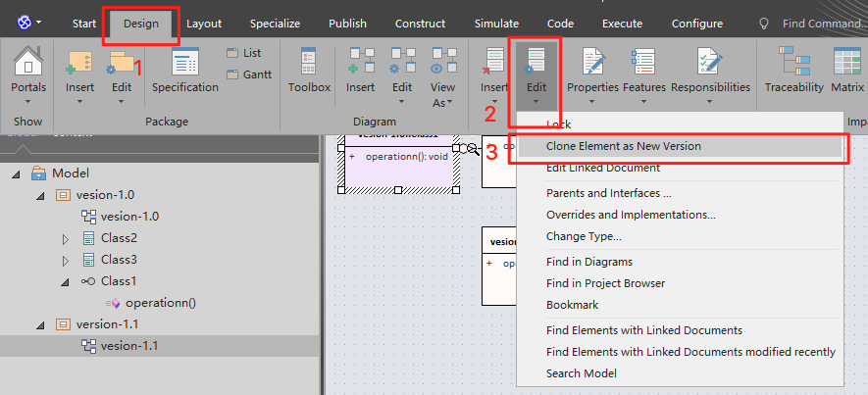
Task: Switch to the Start ribbon tab
Action: (84, 24)
